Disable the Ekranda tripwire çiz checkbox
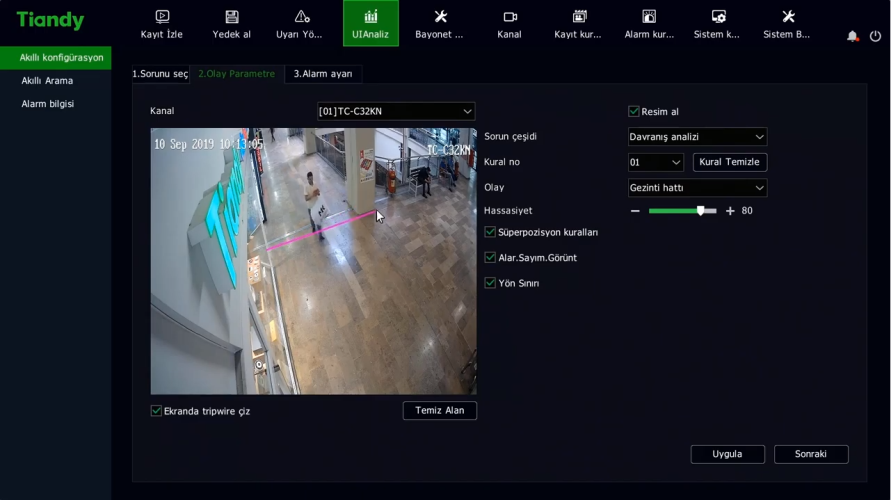 point(156,411)
